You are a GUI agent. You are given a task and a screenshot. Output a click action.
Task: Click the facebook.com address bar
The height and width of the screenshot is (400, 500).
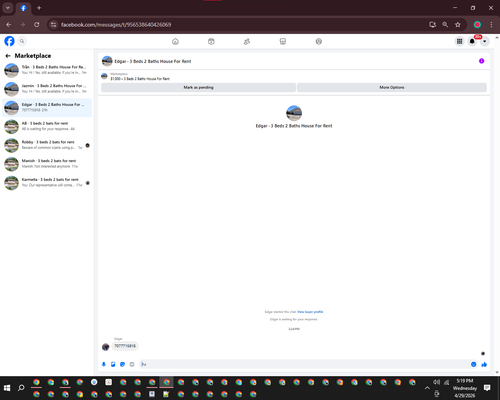[x=240, y=25]
